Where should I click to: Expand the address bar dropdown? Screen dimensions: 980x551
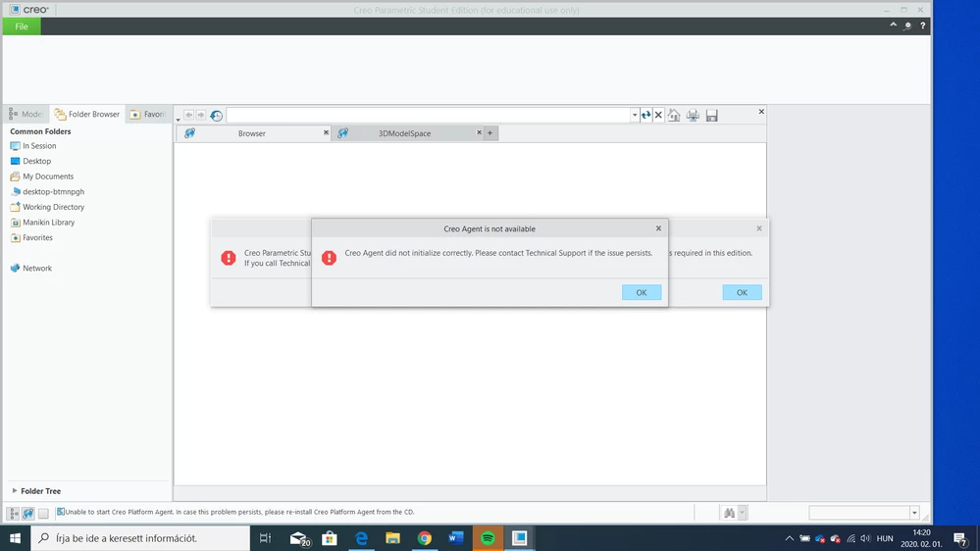coord(635,115)
